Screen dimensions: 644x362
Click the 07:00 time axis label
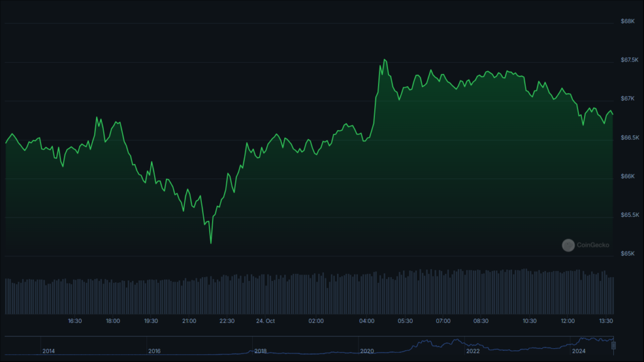[x=443, y=321]
